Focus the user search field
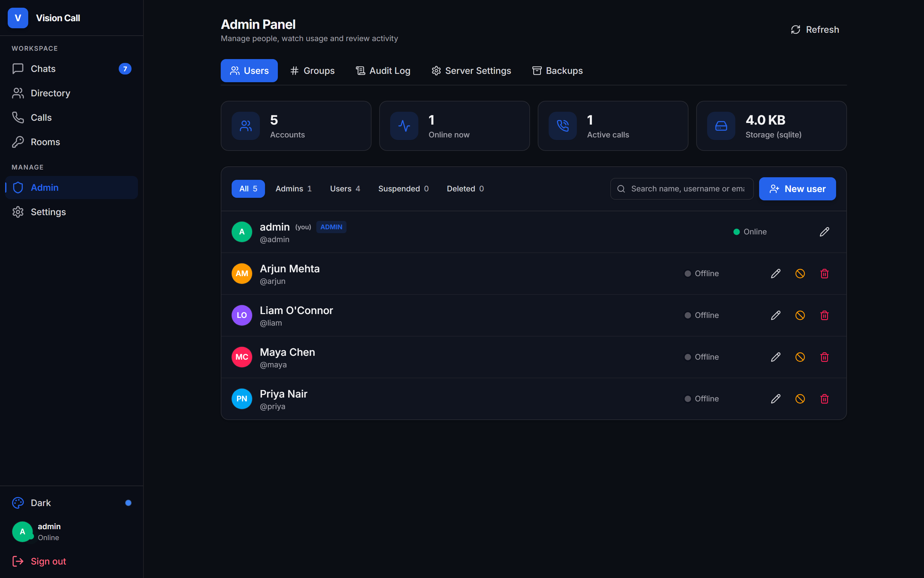This screenshot has height=578, width=924. (681, 189)
